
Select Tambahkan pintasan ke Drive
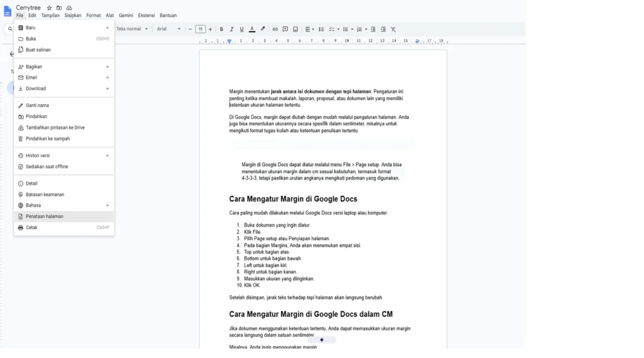coord(64,127)
